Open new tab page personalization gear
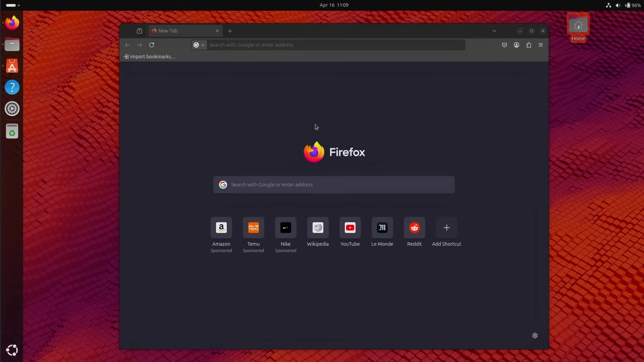This screenshot has height=362, width=644. tap(535, 335)
